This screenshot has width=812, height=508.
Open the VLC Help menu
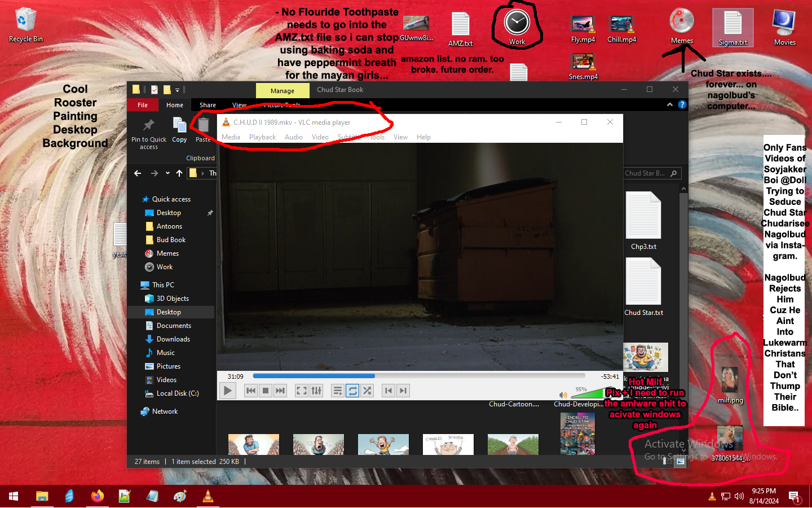(423, 137)
